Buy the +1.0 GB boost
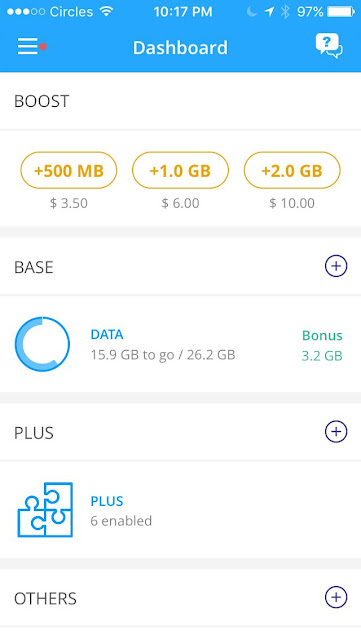Viewport: 361px width, 640px height. tap(180, 170)
